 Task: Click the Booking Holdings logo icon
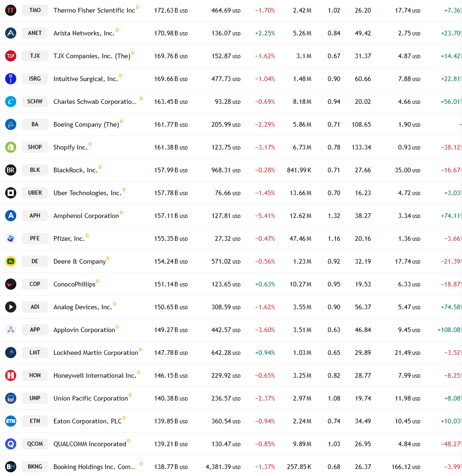point(11,467)
